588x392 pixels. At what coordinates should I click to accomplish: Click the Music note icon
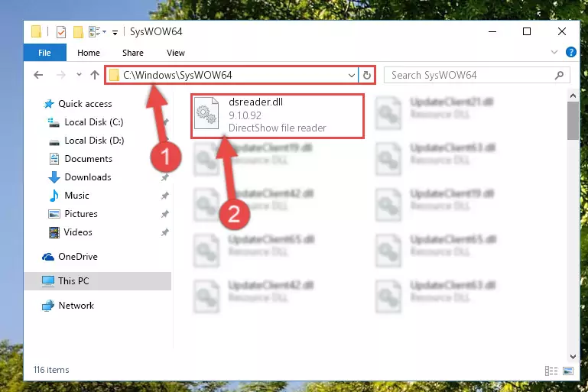click(54, 196)
